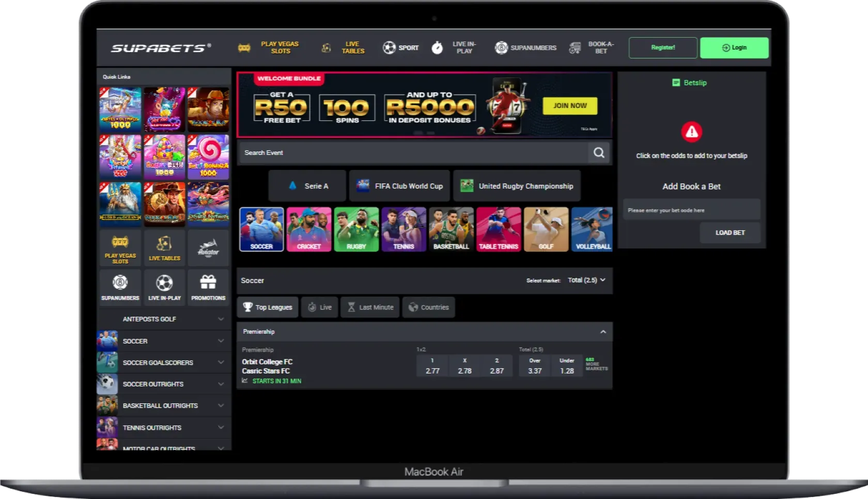Switch to Last Minute tab
The height and width of the screenshot is (499, 868).
(x=370, y=307)
